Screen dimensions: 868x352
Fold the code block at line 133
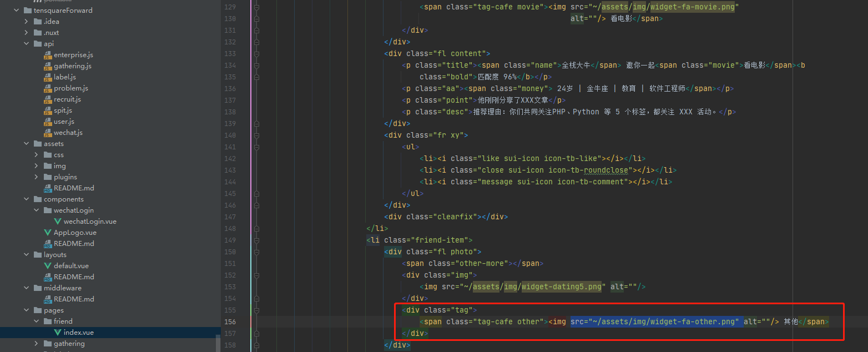click(x=256, y=54)
